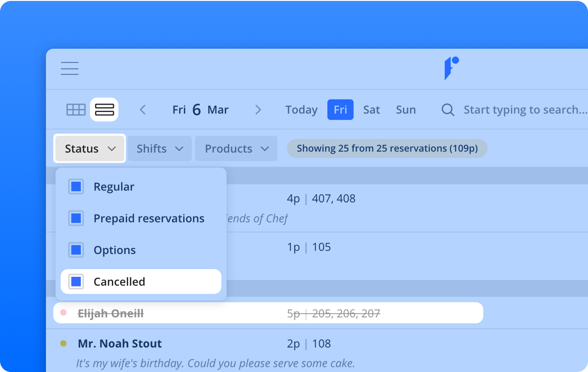The width and height of the screenshot is (588, 372).
Task: Collapse the Status dropdown
Action: pyautogui.click(x=90, y=148)
